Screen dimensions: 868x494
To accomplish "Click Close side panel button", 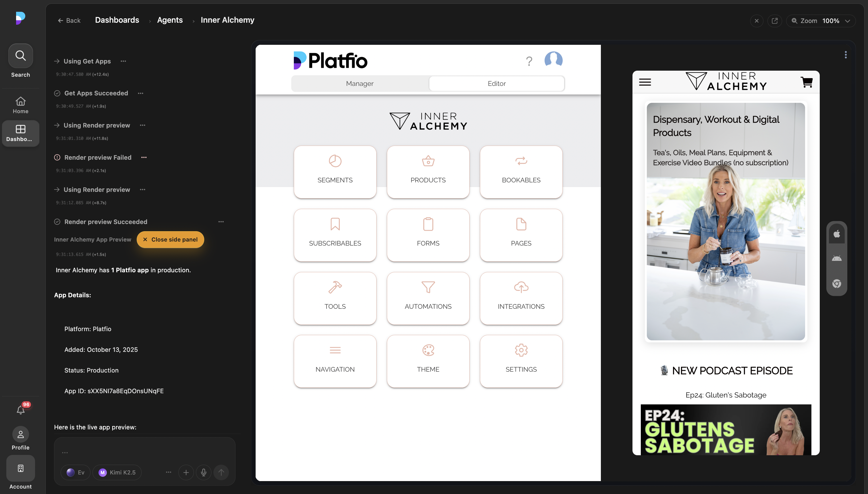I will point(170,240).
